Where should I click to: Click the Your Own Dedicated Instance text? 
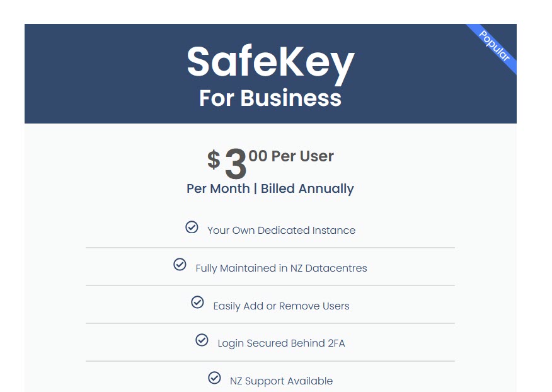tap(281, 231)
